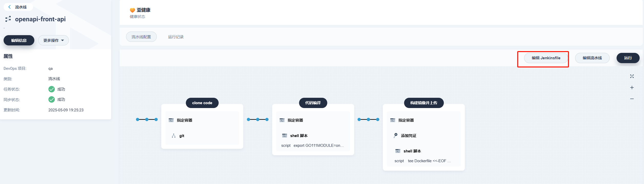Click the 属性 section heading

[x=8, y=56]
